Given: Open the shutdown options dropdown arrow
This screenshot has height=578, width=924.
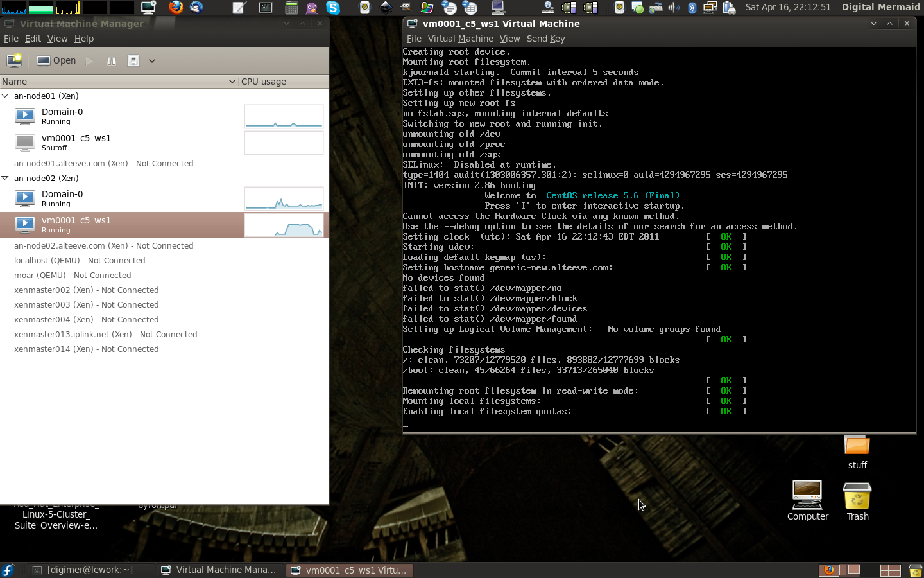Looking at the screenshot, I should (x=152, y=61).
